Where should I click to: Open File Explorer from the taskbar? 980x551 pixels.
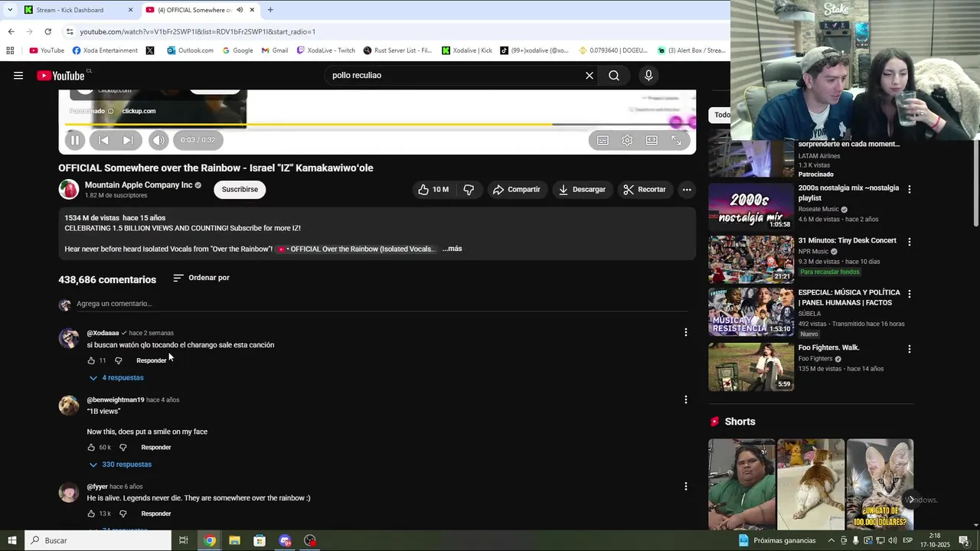point(235,540)
